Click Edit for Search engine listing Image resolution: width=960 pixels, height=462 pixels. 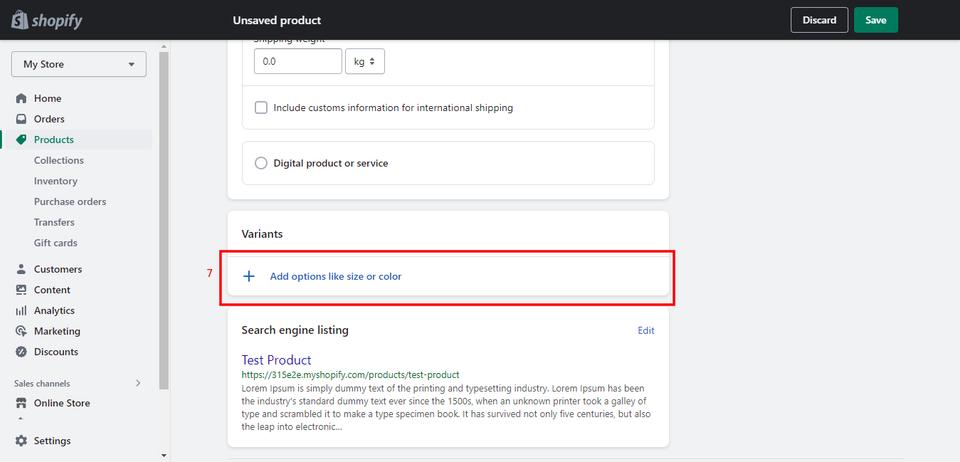[646, 330]
